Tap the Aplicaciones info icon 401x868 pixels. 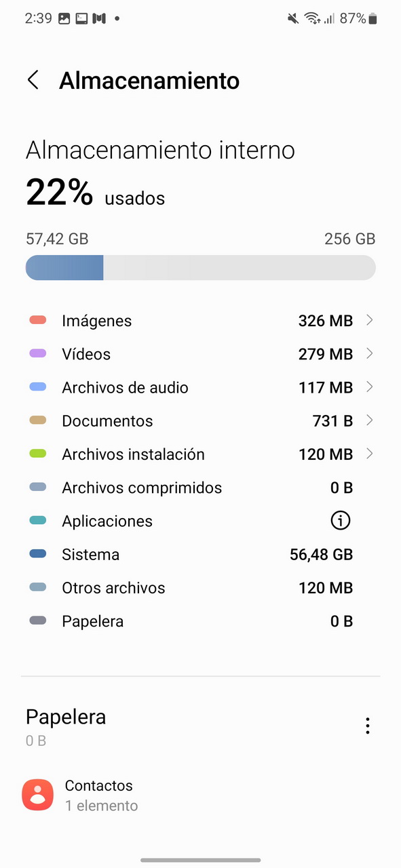340,521
